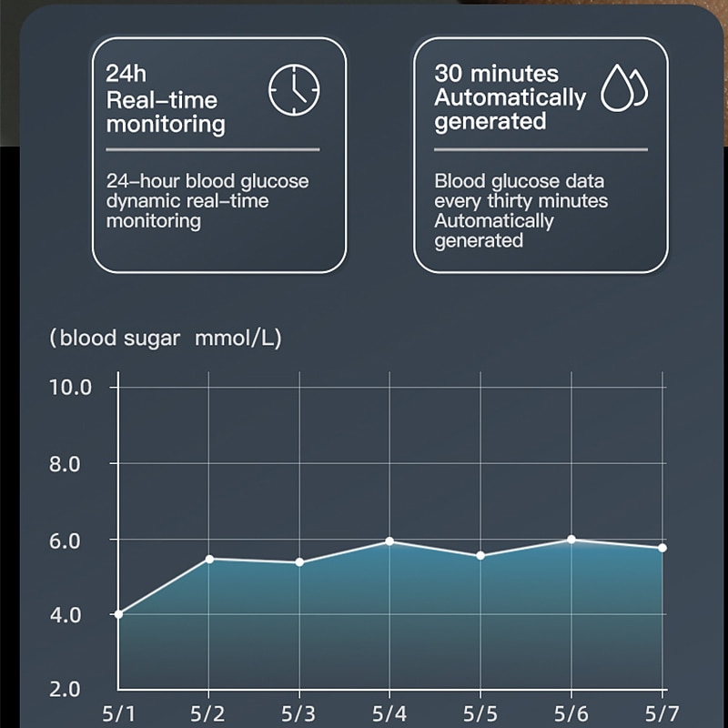Open the 30 minutes Automatically generated card
Image resolution: width=728 pixels, height=728 pixels.
coord(541,155)
